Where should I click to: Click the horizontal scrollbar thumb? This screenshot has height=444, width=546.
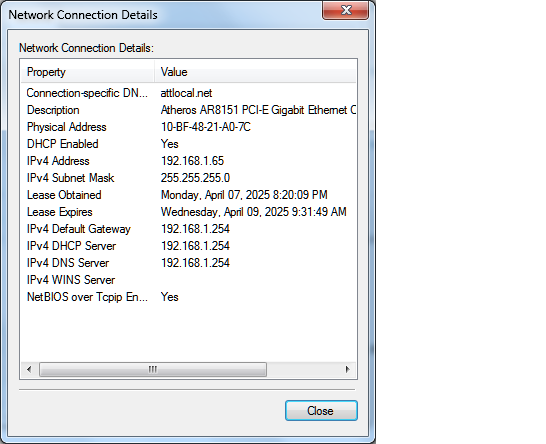153,369
